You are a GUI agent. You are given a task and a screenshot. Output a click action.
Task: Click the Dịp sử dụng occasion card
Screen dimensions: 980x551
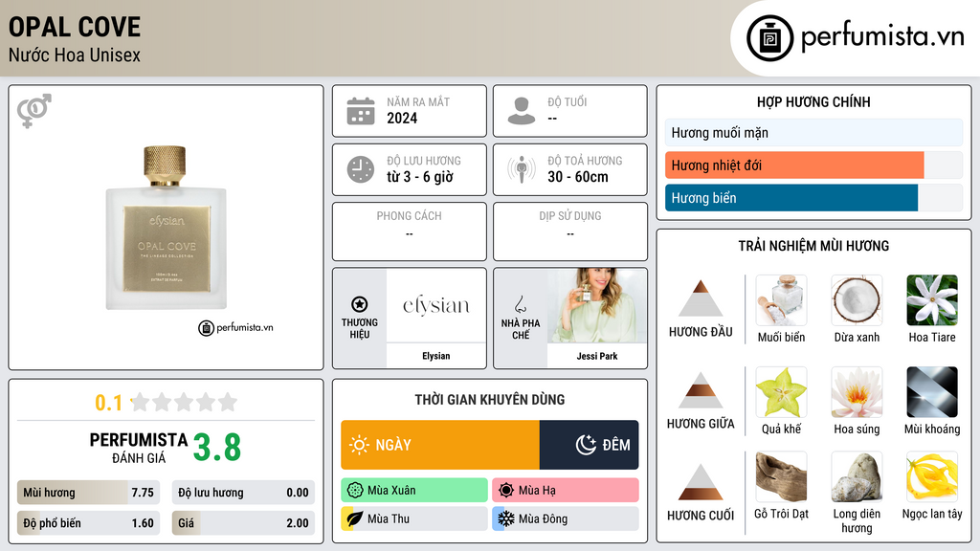(570, 231)
